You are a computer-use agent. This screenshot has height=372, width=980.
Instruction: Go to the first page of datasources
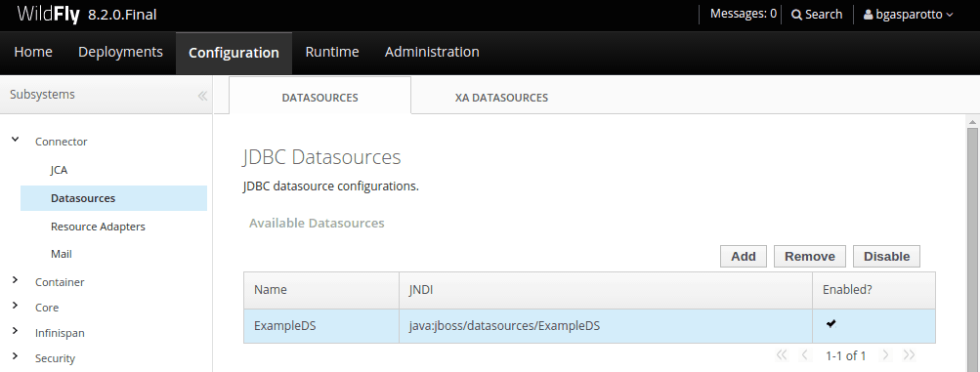pos(782,355)
